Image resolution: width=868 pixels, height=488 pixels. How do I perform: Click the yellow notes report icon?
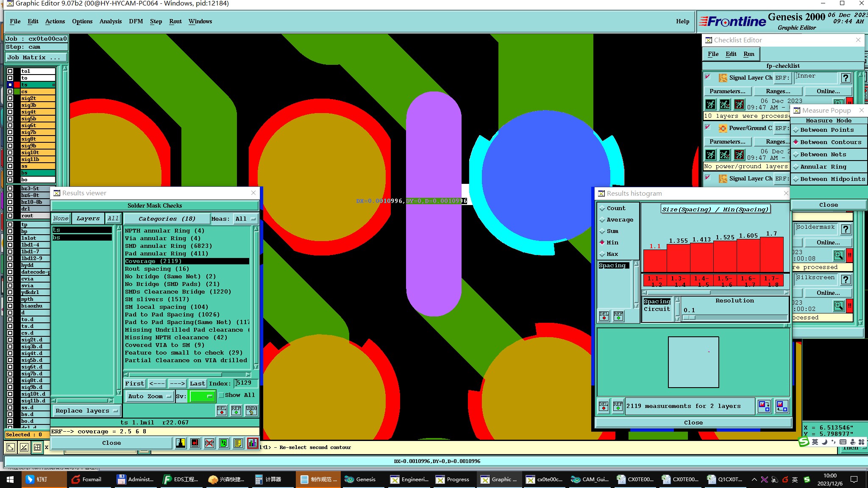click(238, 443)
